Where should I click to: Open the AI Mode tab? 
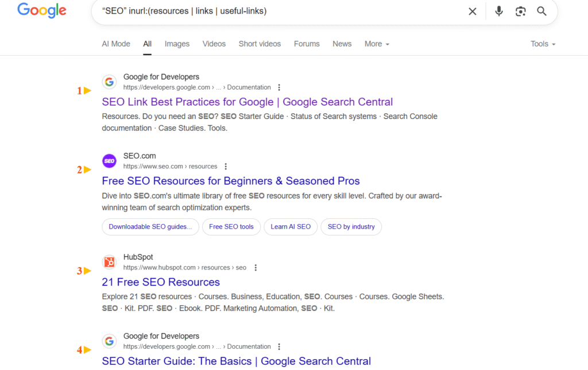(115, 44)
